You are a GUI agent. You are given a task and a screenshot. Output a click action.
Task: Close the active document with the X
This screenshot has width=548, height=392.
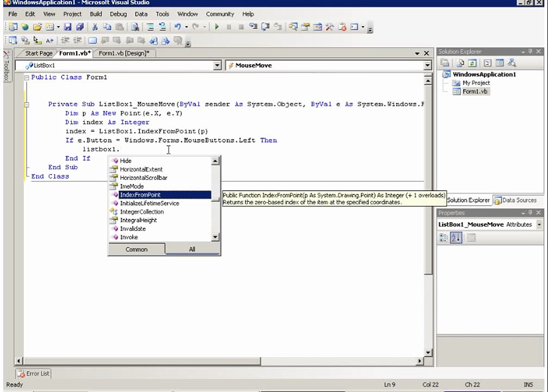pos(427,53)
